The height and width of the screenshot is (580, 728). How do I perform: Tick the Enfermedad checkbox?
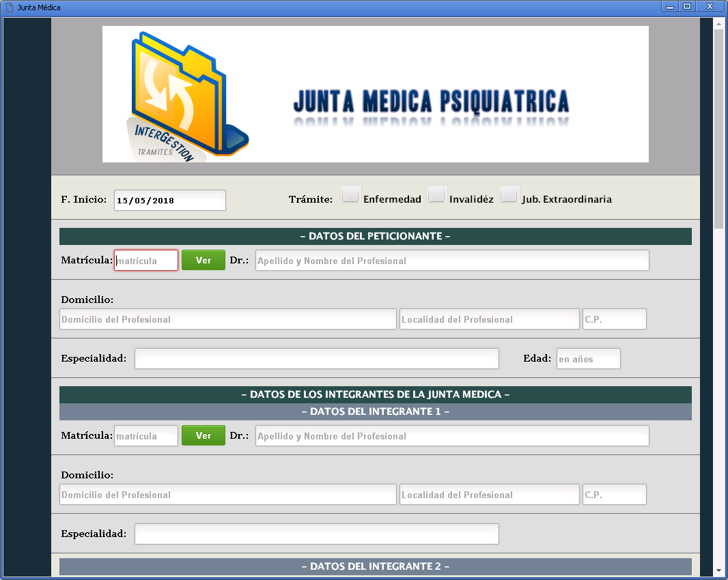pos(350,194)
